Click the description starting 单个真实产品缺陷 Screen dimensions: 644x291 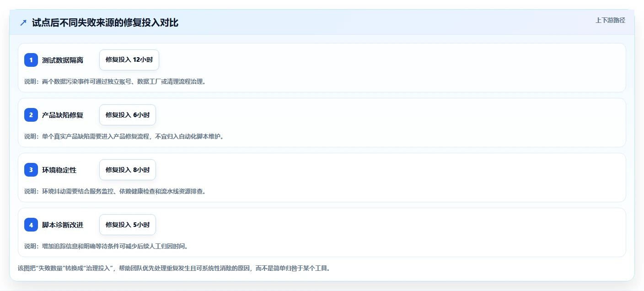[x=124, y=136]
